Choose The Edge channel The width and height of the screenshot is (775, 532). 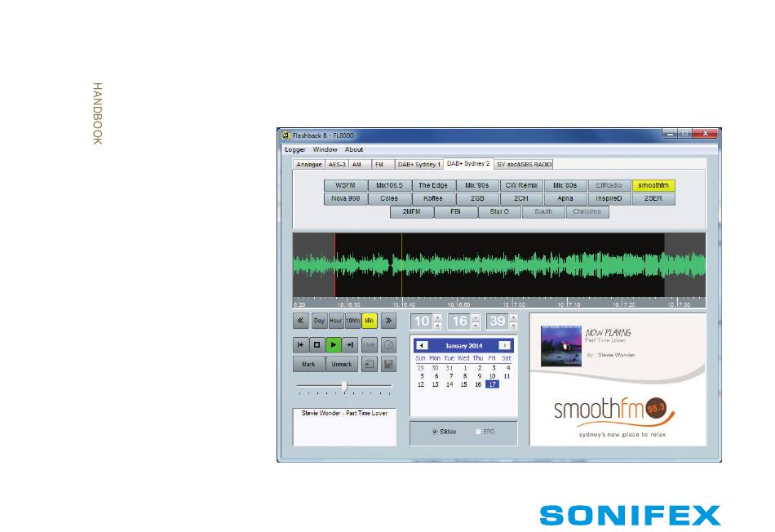(433, 185)
